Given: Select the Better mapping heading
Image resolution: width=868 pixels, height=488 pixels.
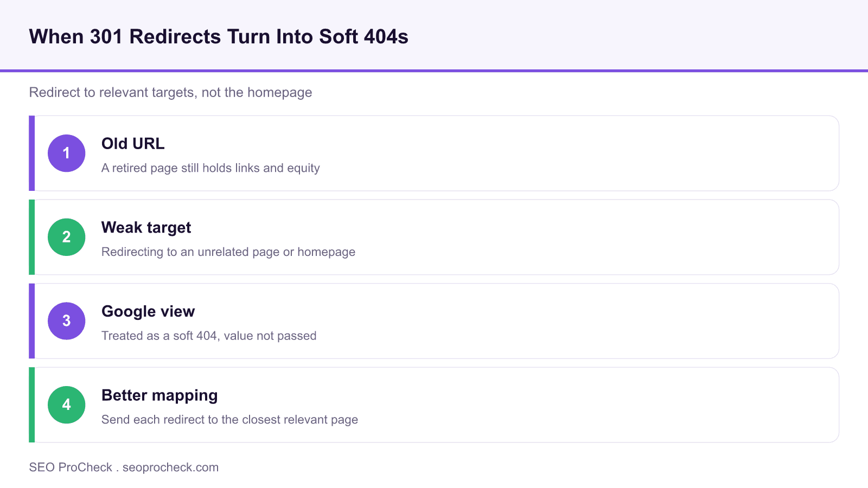Looking at the screenshot, I should tap(159, 395).
